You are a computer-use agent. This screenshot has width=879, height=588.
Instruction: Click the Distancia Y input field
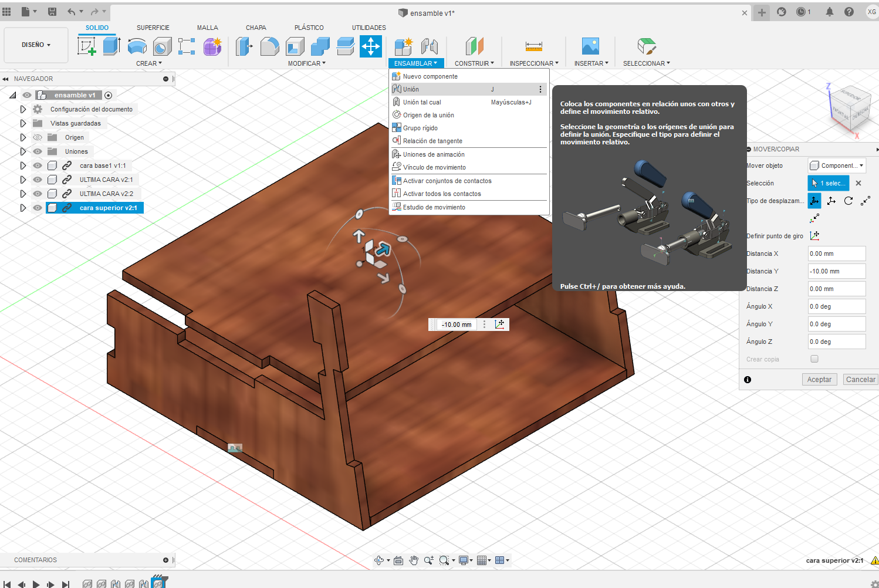click(x=836, y=271)
